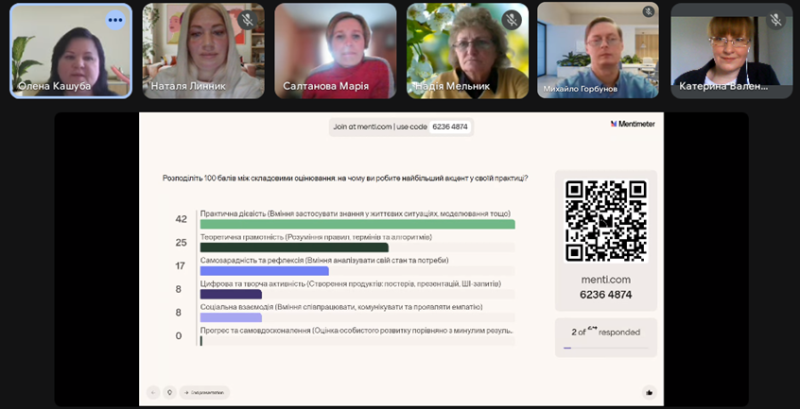Screen dimensions: 800x409
Task: Click the menti.com 6236 4874 text under QR
Action: (x=605, y=287)
